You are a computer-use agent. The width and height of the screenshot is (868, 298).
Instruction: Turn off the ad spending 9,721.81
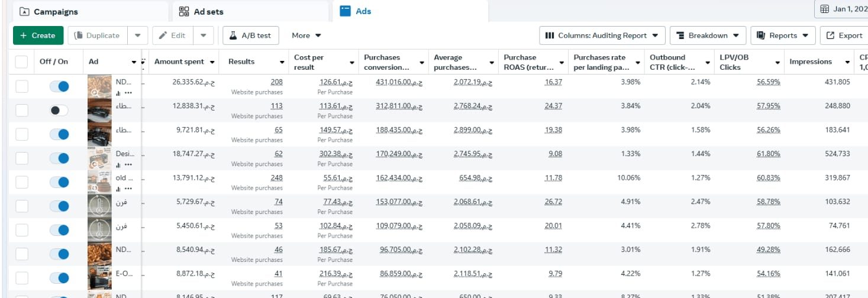pos(59,134)
